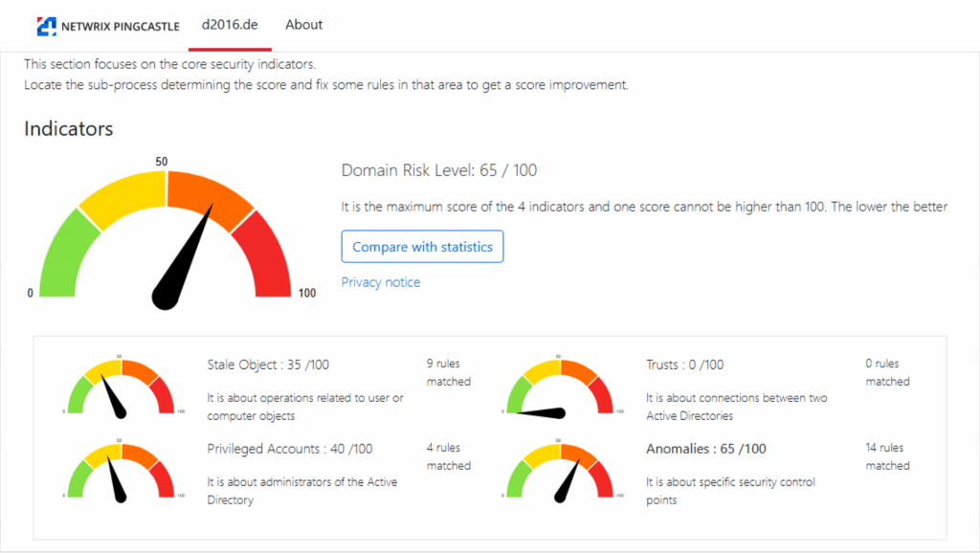Click the 14 rules matched text
Viewport: 980px width, 553px height.
click(x=887, y=456)
